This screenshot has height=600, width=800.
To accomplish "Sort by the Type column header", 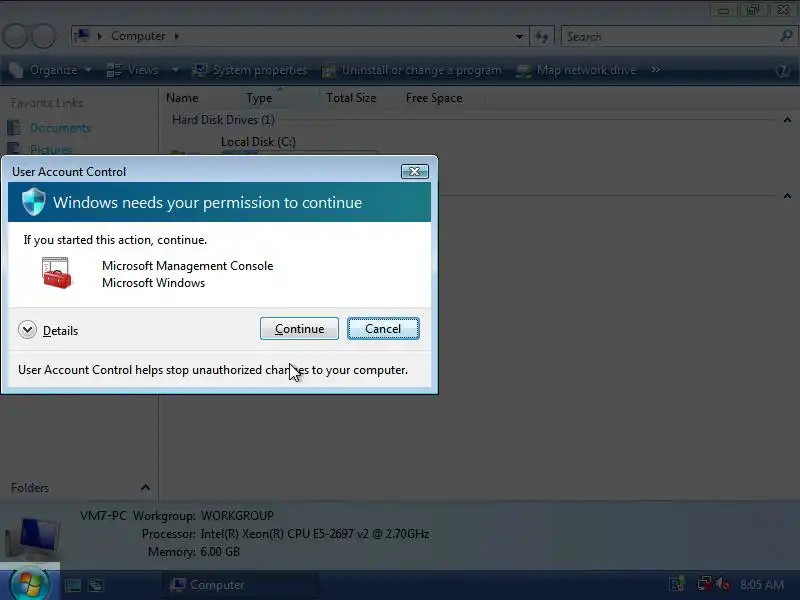I will tap(259, 98).
